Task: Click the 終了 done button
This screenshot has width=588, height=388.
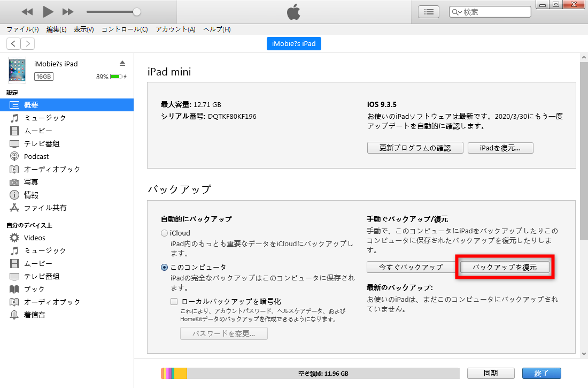Action: [x=541, y=374]
